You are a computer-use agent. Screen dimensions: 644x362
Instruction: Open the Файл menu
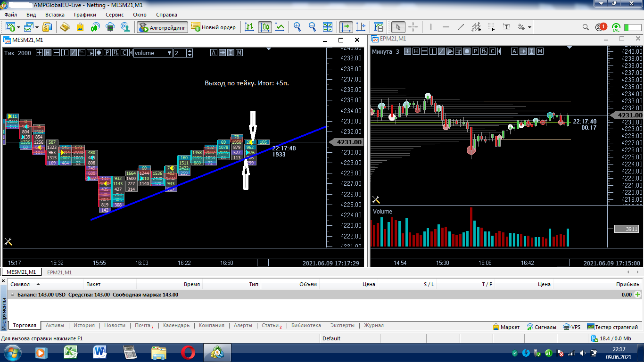tap(10, 15)
